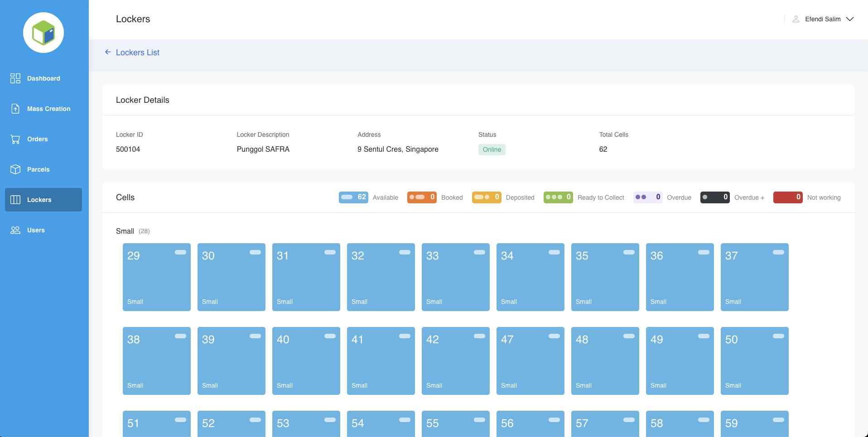The image size is (868, 437).
Task: Go to Mass Creation page
Action: click(x=43, y=109)
